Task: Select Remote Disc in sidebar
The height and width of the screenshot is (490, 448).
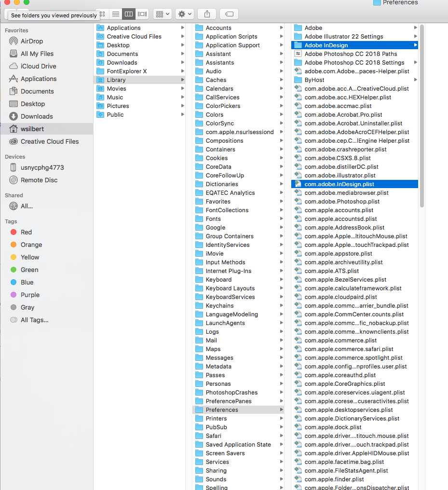Action: 47,180
